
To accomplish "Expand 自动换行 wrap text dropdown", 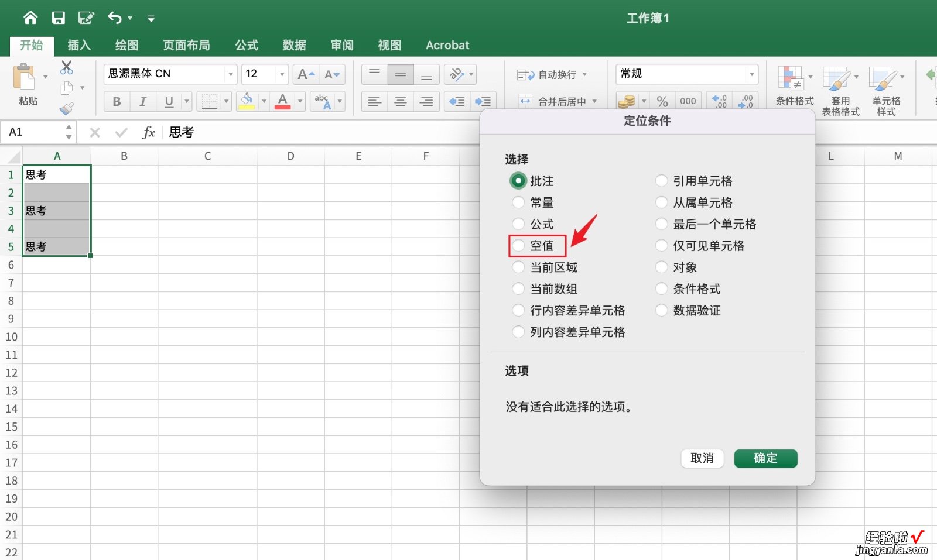I will (x=584, y=74).
